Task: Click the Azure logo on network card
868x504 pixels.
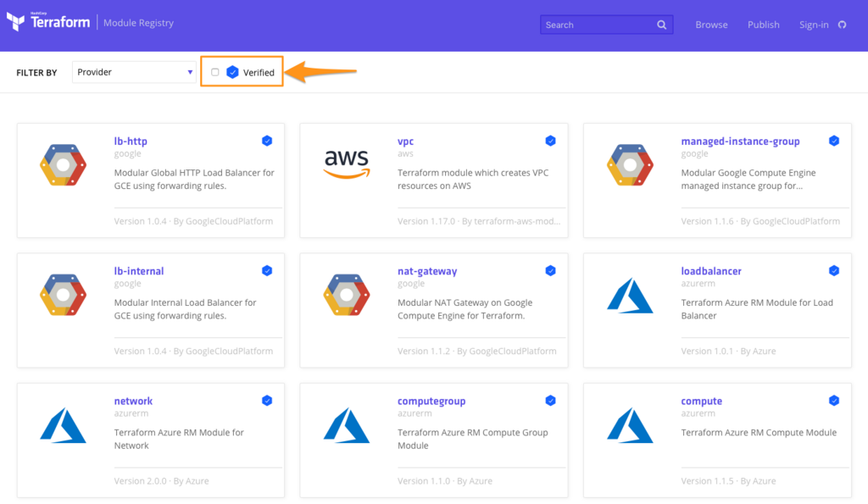Action: pyautogui.click(x=63, y=425)
